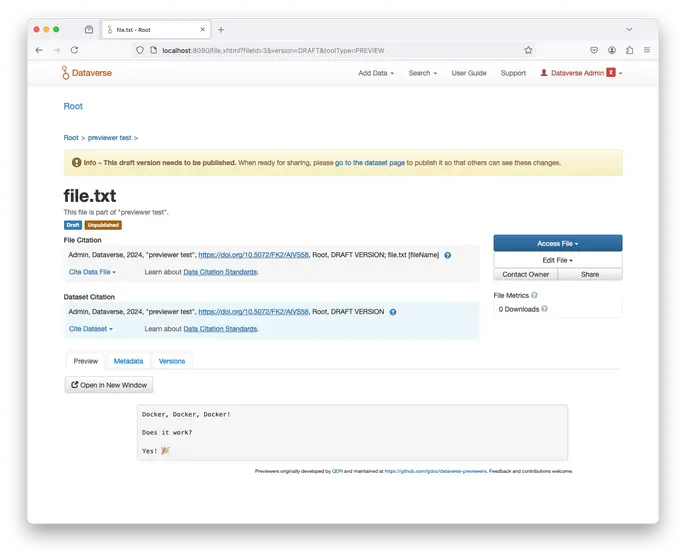Click the Downloads count help icon
The image size is (686, 560).
(x=545, y=309)
